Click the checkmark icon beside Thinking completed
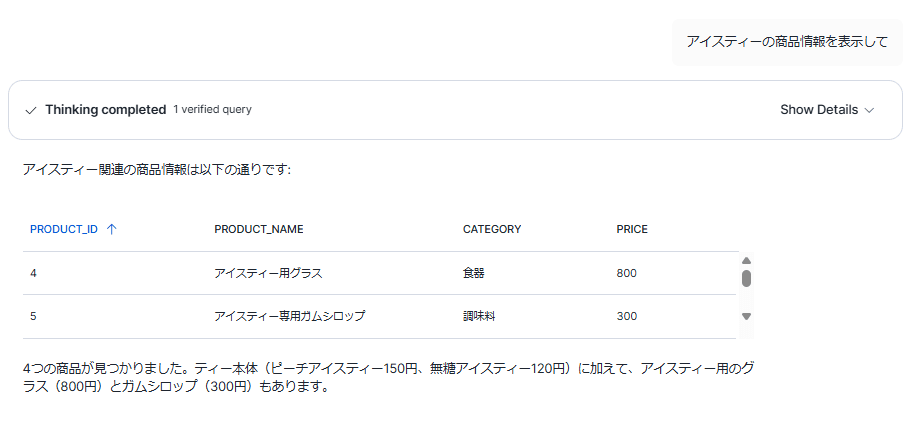Image resolution: width=909 pixels, height=435 pixels. [x=31, y=110]
